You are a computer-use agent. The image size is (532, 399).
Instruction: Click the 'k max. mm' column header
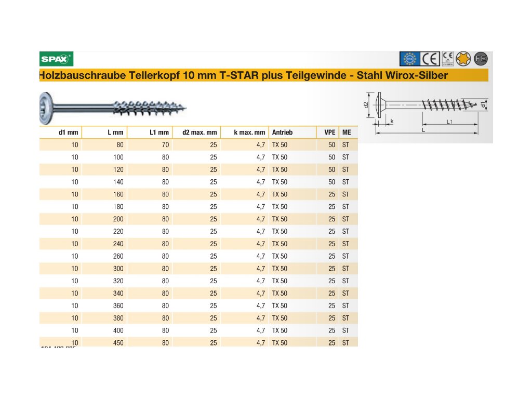point(249,132)
